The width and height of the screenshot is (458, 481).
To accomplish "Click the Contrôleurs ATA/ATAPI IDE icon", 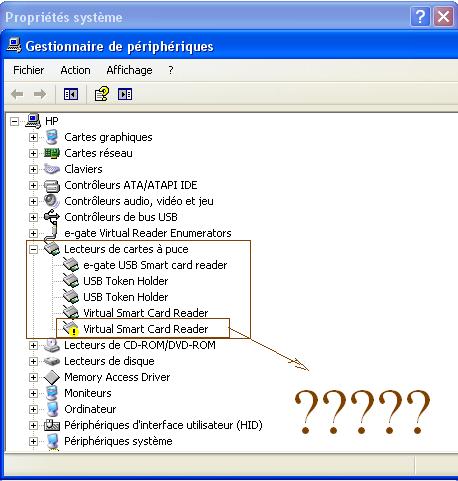I will point(52,185).
